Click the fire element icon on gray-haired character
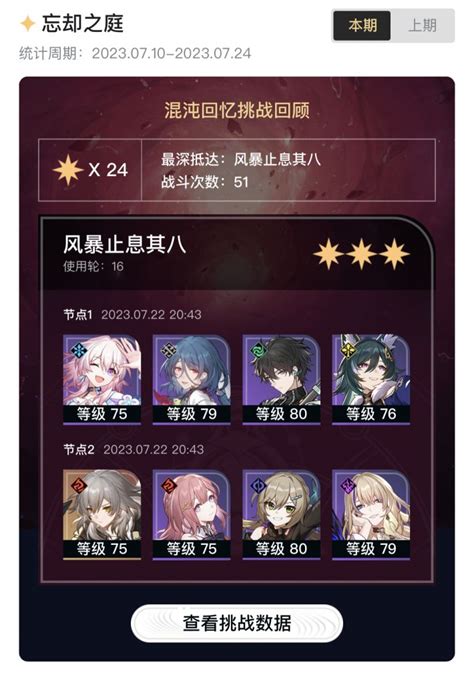This screenshot has width=474, height=683. (79, 485)
